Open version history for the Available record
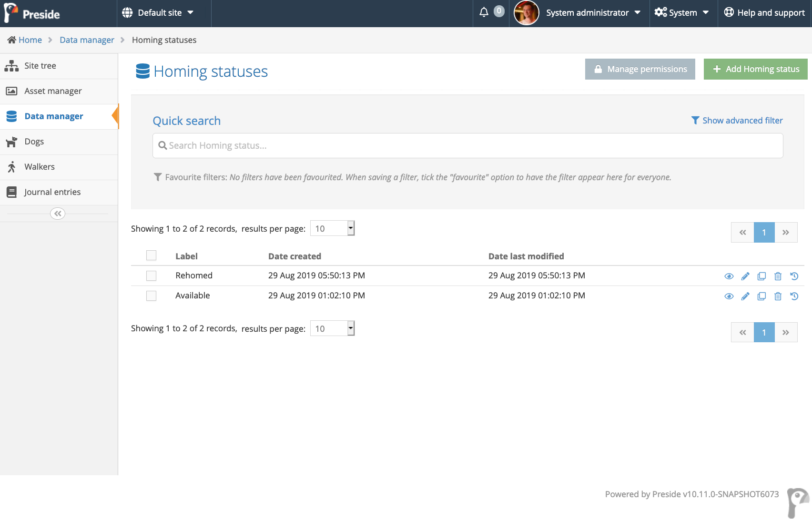812x521 pixels. pyautogui.click(x=794, y=296)
